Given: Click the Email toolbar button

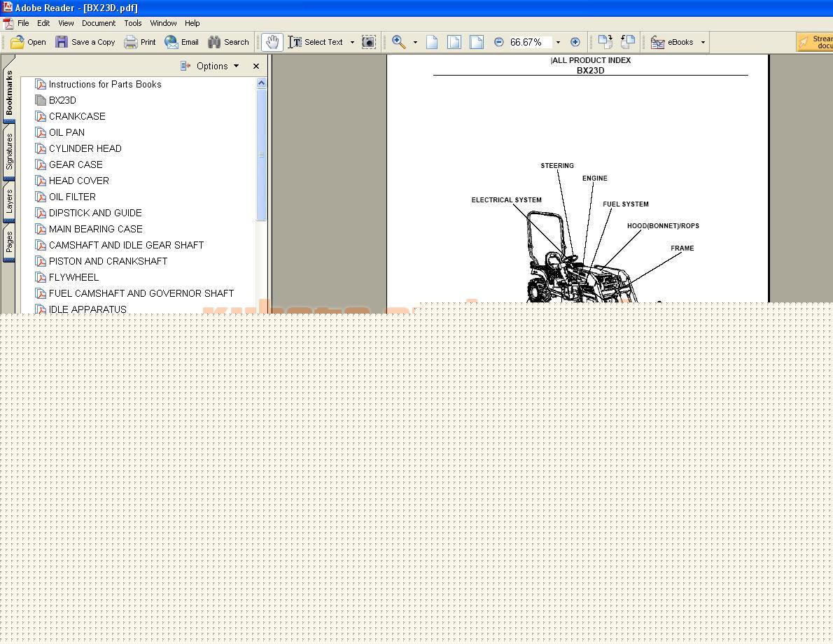Looking at the screenshot, I should point(181,42).
